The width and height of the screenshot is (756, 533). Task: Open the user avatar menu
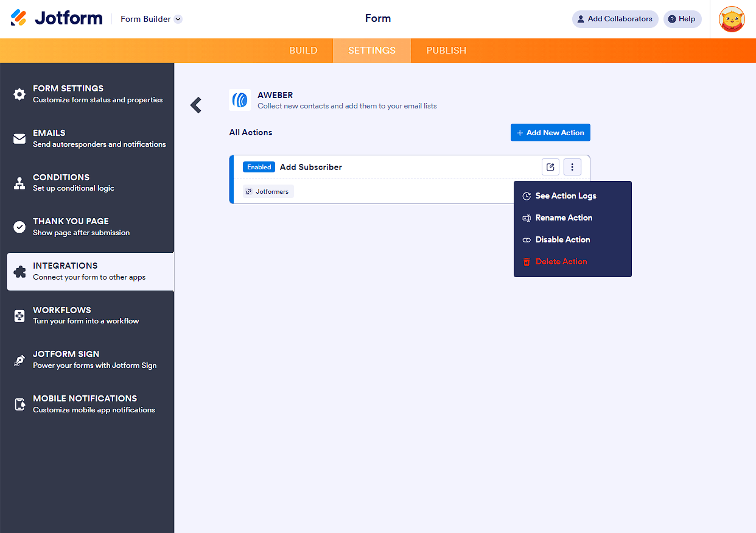coord(732,19)
